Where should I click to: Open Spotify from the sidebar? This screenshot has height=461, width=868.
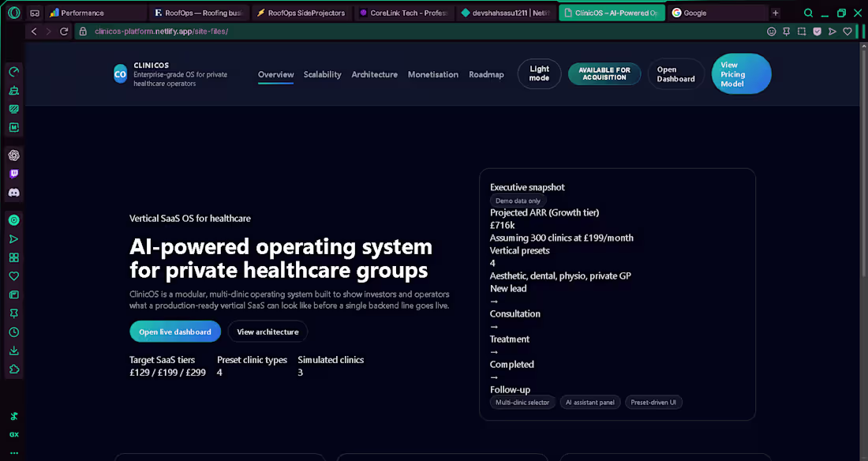[13, 220]
